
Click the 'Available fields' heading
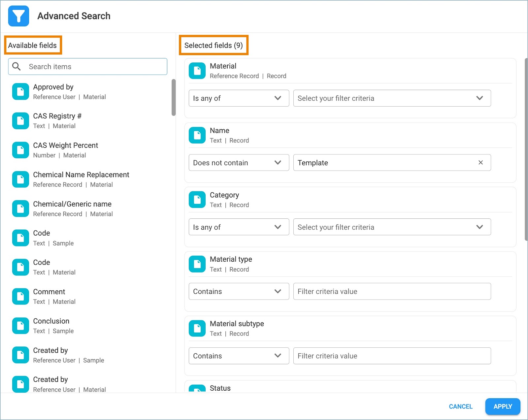click(x=32, y=45)
